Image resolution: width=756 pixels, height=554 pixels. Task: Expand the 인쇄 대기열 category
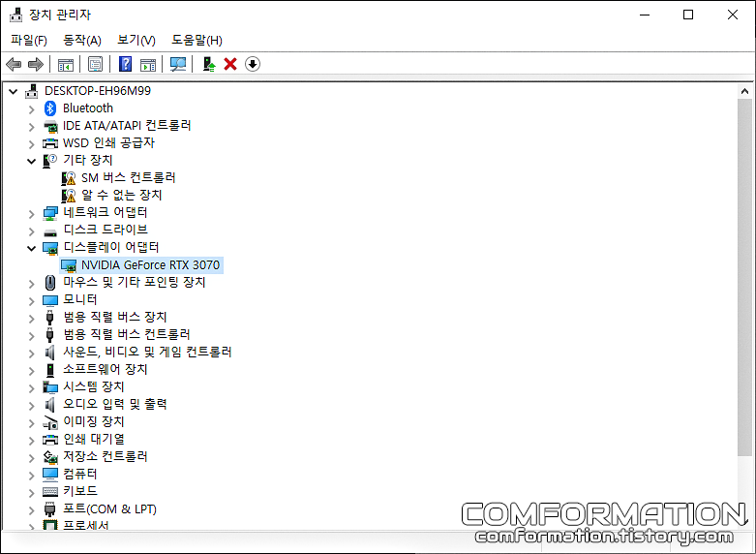(32, 441)
